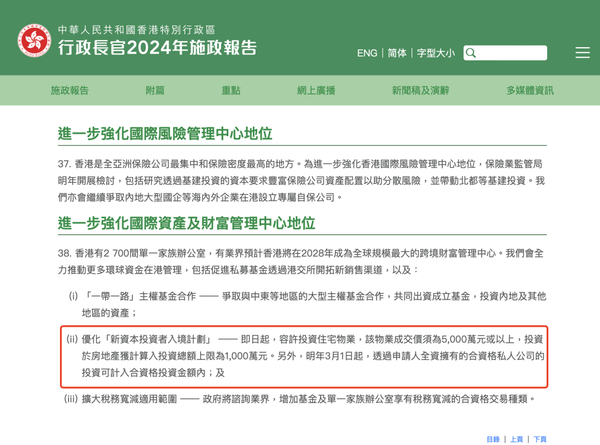Click the highlighted paragraph (ii) 新資本投資者入境計劃

304,356
